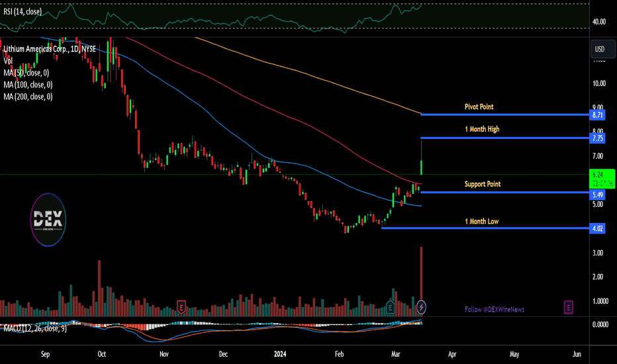Click the 1.0000 volume axis label

click(x=600, y=301)
